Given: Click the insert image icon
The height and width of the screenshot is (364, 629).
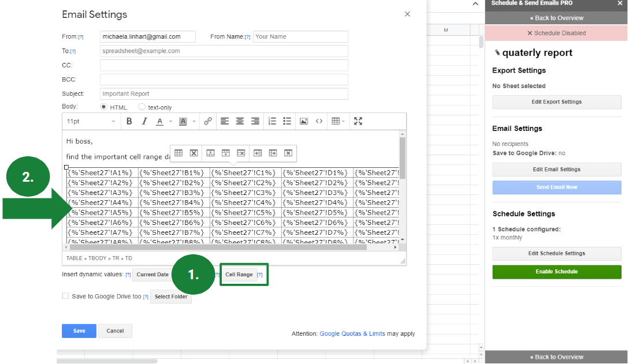Looking at the screenshot, I should click(304, 121).
